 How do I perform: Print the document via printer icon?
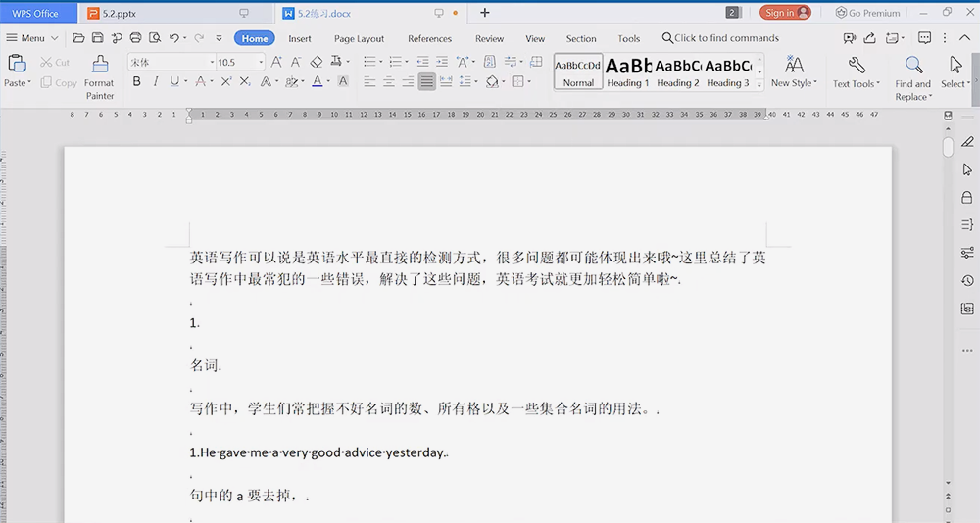coord(135,38)
